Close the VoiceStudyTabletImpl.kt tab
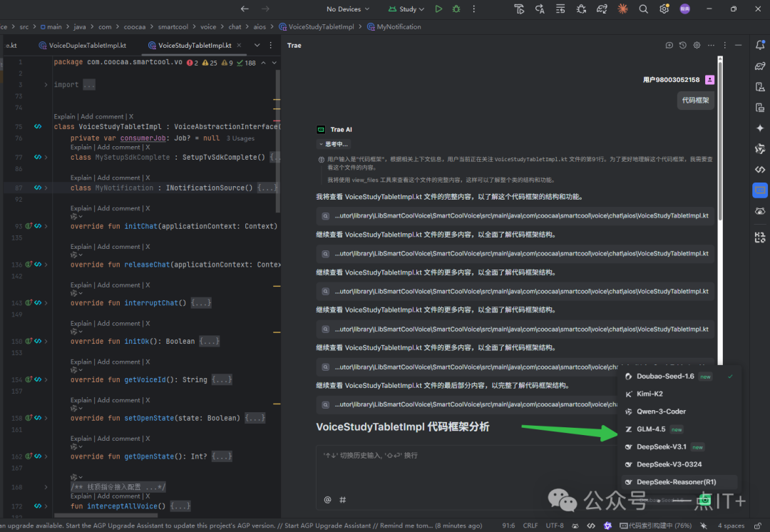The width and height of the screenshot is (770, 532). coord(239,45)
